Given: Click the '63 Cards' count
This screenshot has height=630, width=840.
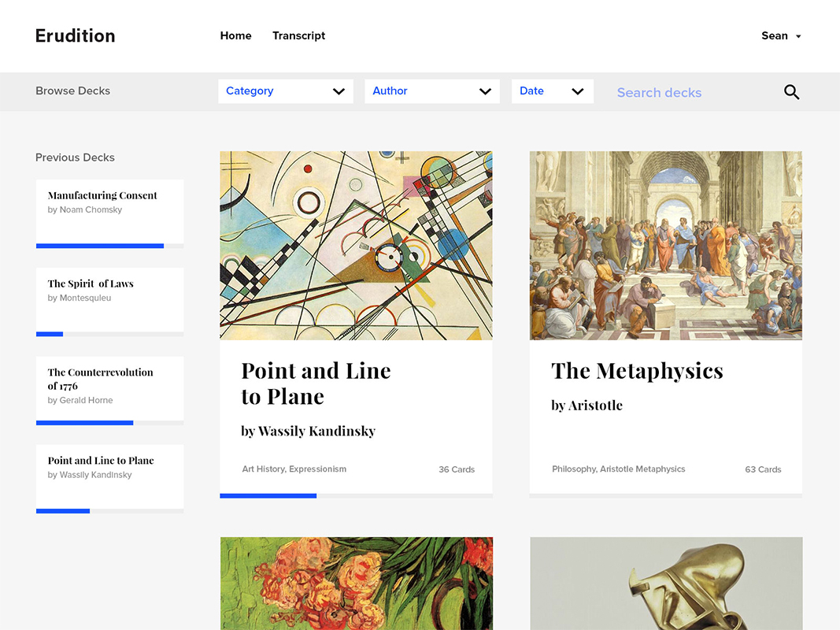Looking at the screenshot, I should (763, 469).
